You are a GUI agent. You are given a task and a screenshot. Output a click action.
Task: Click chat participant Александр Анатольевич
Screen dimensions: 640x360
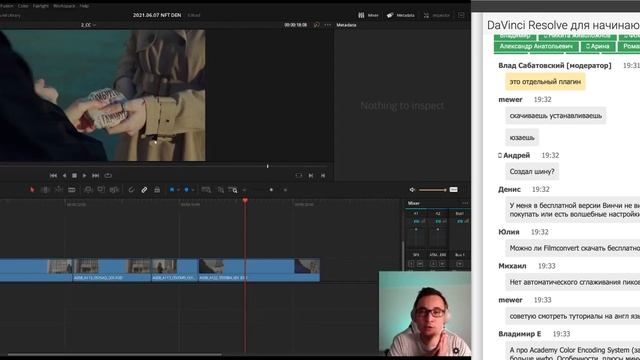[536, 47]
